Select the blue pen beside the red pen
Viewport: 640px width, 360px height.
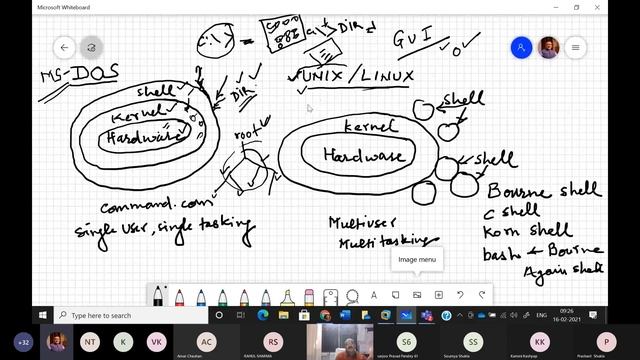click(201, 297)
